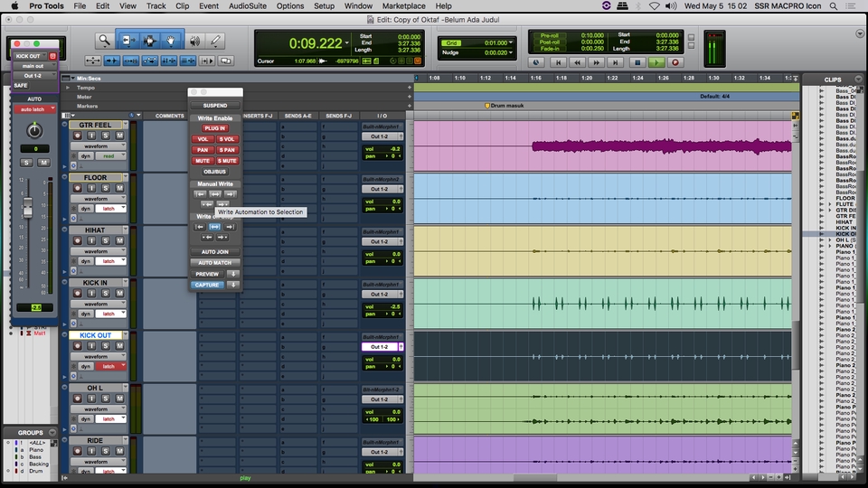Click the macOS Spotlight search icon

833,6
